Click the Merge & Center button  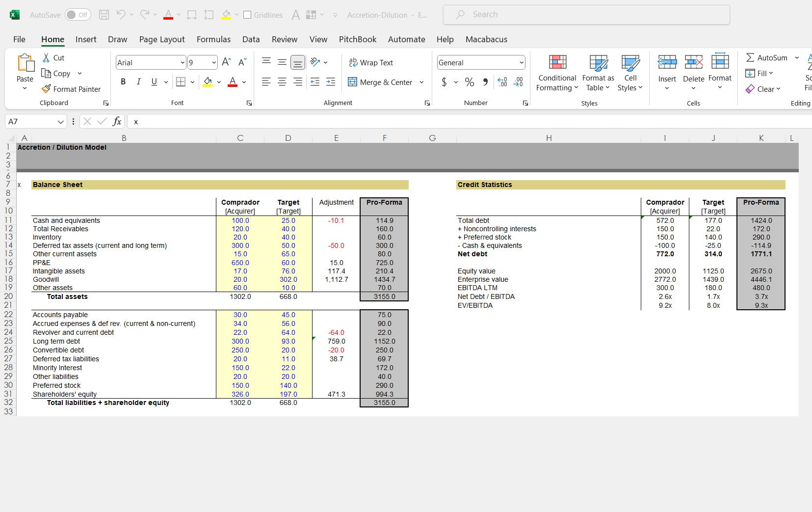[381, 82]
